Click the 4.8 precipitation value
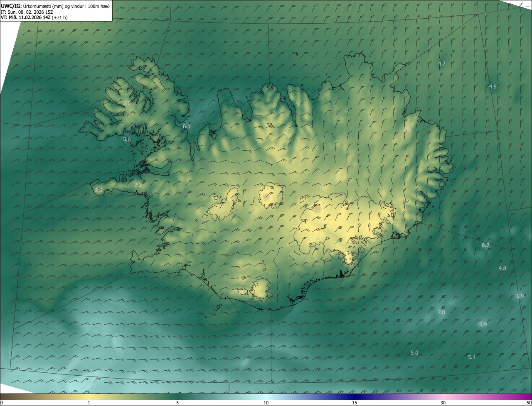 502,268
